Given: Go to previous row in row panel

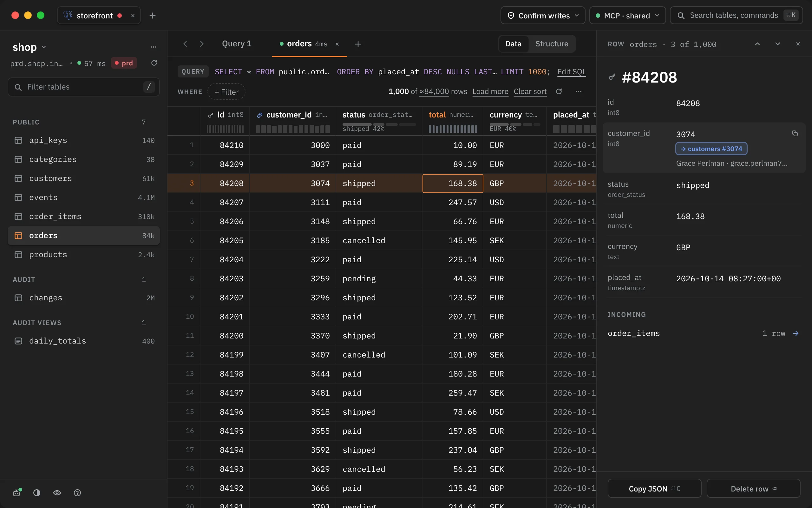Looking at the screenshot, I should point(757,44).
